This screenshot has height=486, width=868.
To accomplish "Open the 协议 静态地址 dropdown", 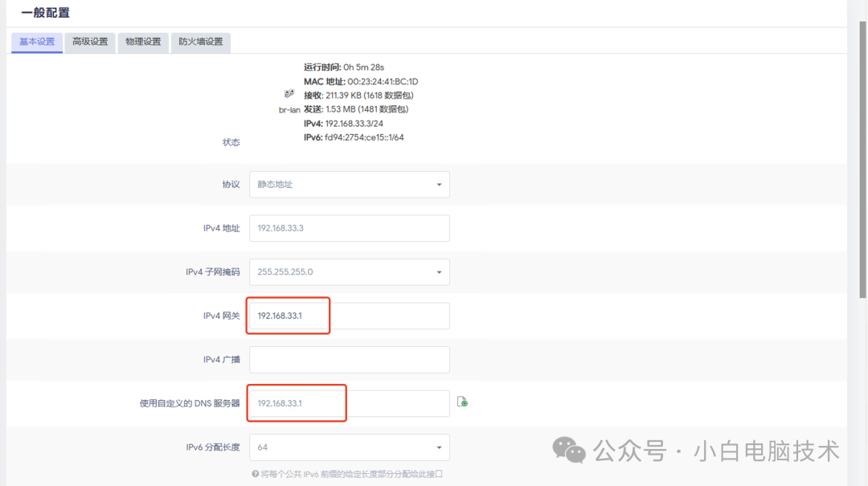I will (x=350, y=184).
